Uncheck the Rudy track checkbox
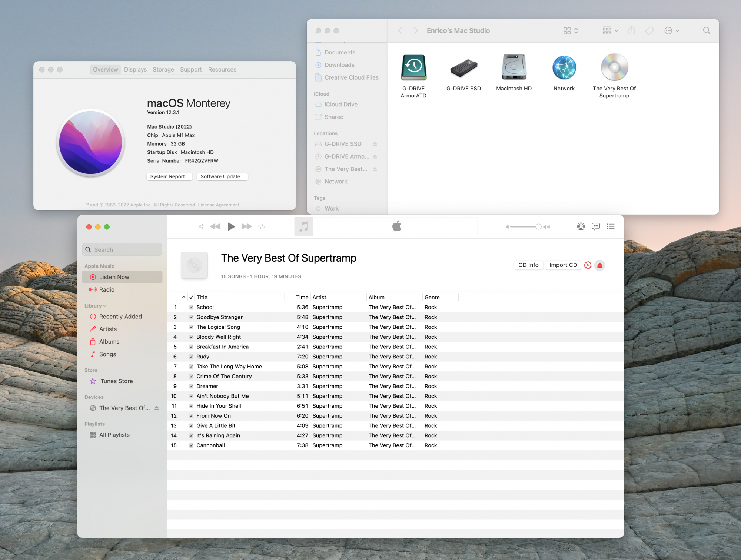 191,357
